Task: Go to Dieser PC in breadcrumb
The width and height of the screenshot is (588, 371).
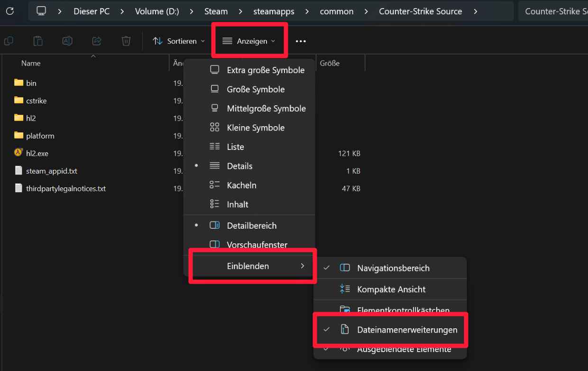Action: pos(92,11)
